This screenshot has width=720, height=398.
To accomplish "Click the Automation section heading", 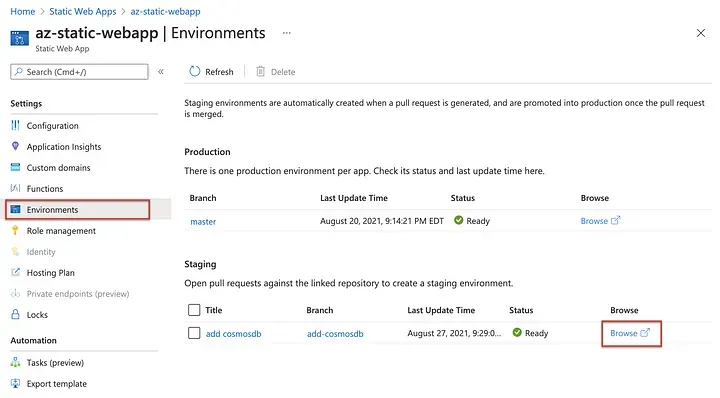I will 34,341.
